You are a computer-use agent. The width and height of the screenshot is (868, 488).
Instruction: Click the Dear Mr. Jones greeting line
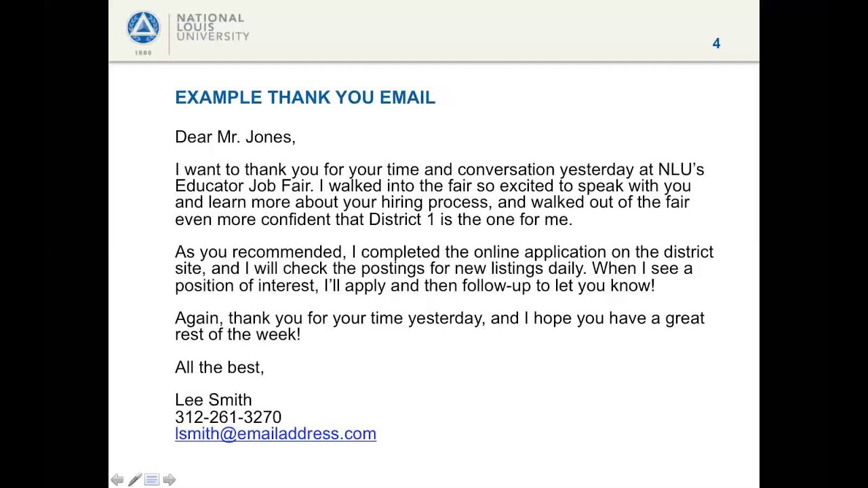tap(235, 137)
